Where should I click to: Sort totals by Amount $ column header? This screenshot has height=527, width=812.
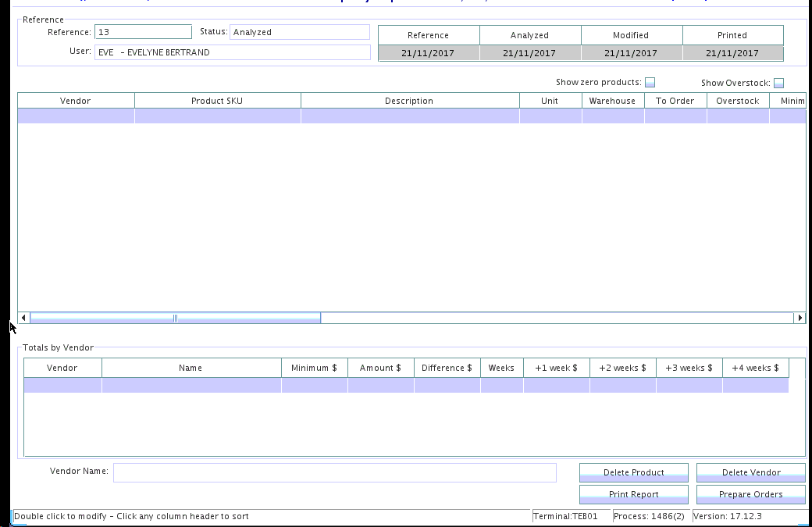pos(380,368)
